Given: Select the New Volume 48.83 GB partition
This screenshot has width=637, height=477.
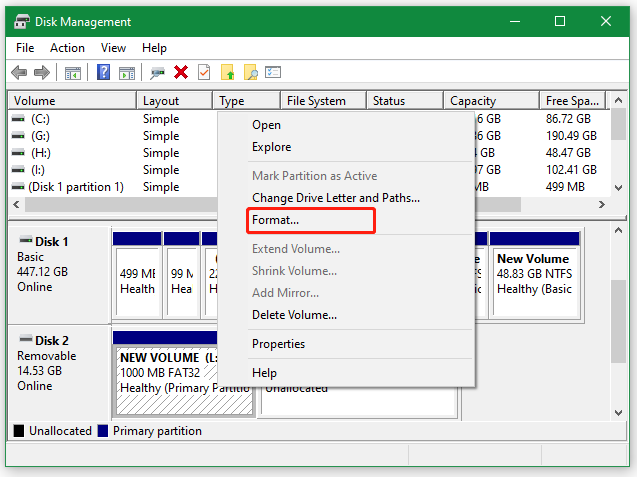Looking at the screenshot, I should coord(535,274).
